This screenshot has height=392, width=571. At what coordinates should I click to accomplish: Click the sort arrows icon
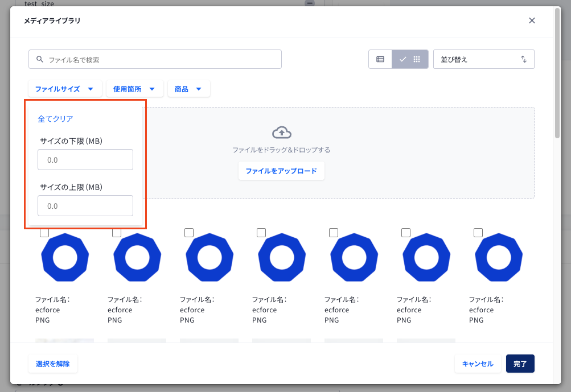pyautogui.click(x=524, y=59)
